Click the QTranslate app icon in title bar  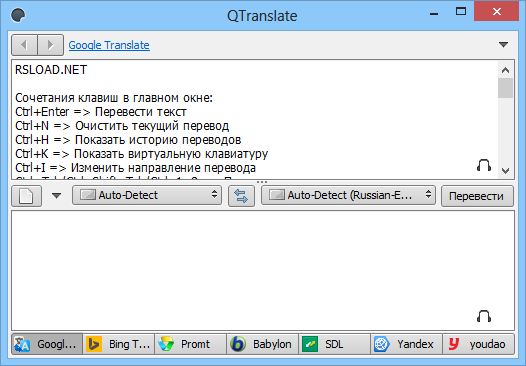18,15
